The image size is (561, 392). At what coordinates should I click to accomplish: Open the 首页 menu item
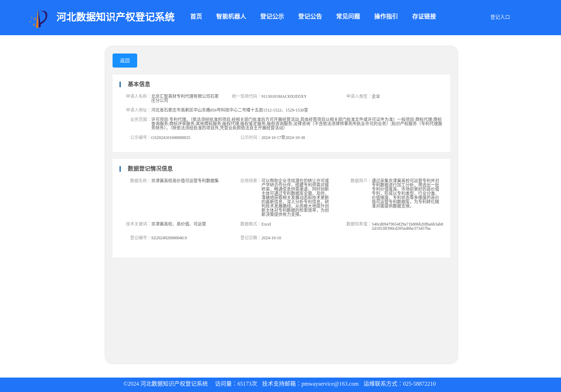(196, 17)
